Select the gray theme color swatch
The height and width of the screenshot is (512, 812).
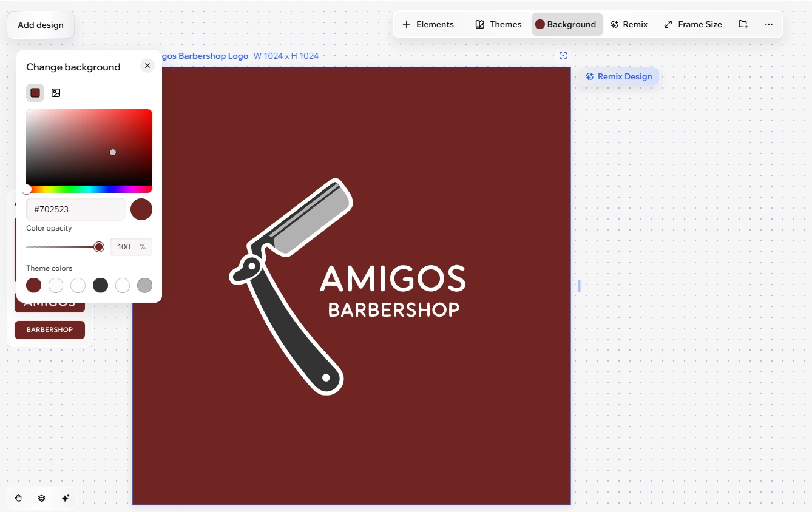(x=144, y=285)
